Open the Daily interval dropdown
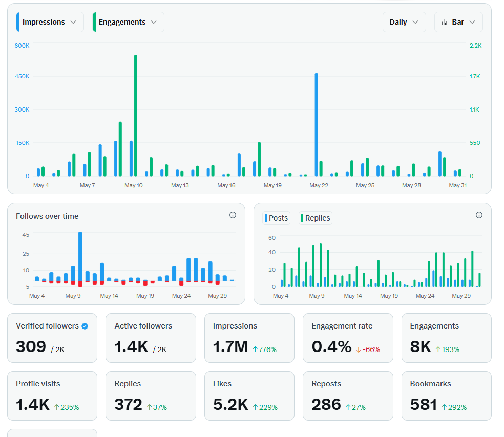 click(404, 22)
